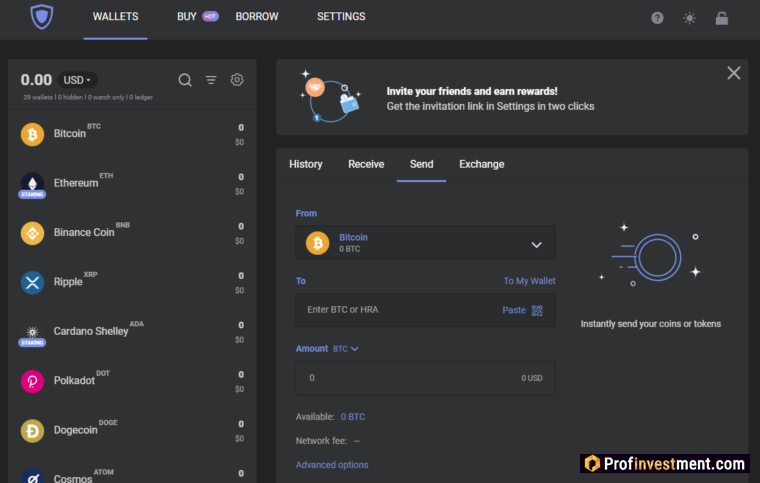
Task: Lock the wallet using padlock icon
Action: pos(721,18)
